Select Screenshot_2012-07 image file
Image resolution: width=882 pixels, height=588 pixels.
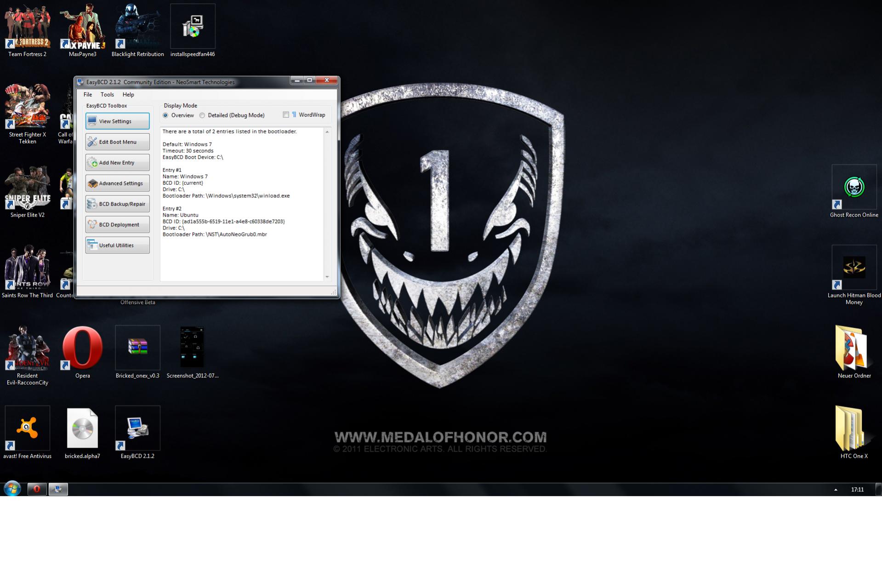[x=193, y=352]
